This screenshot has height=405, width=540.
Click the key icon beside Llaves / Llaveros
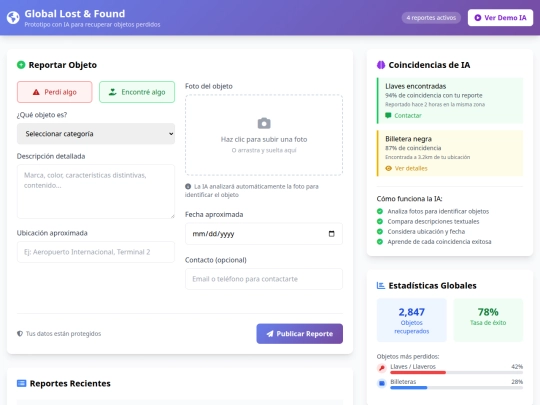(382, 368)
